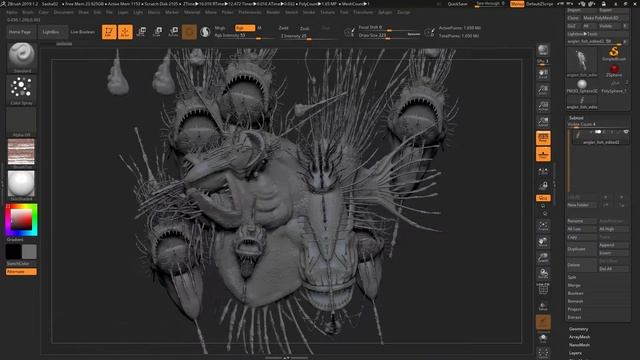Open the Color menu

click(43, 12)
